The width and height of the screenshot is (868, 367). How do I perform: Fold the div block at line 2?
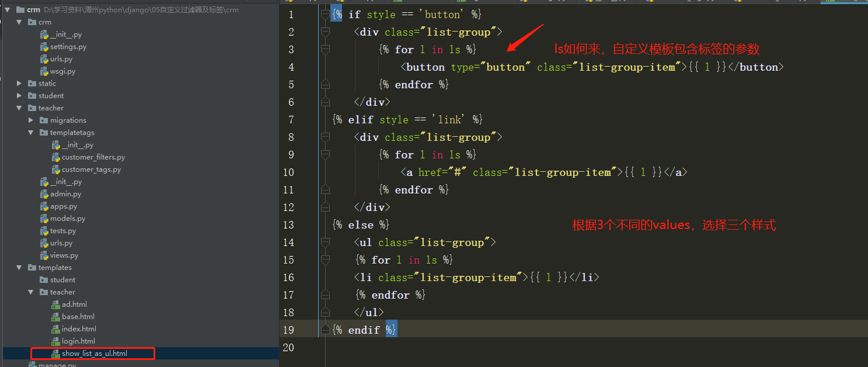click(326, 32)
